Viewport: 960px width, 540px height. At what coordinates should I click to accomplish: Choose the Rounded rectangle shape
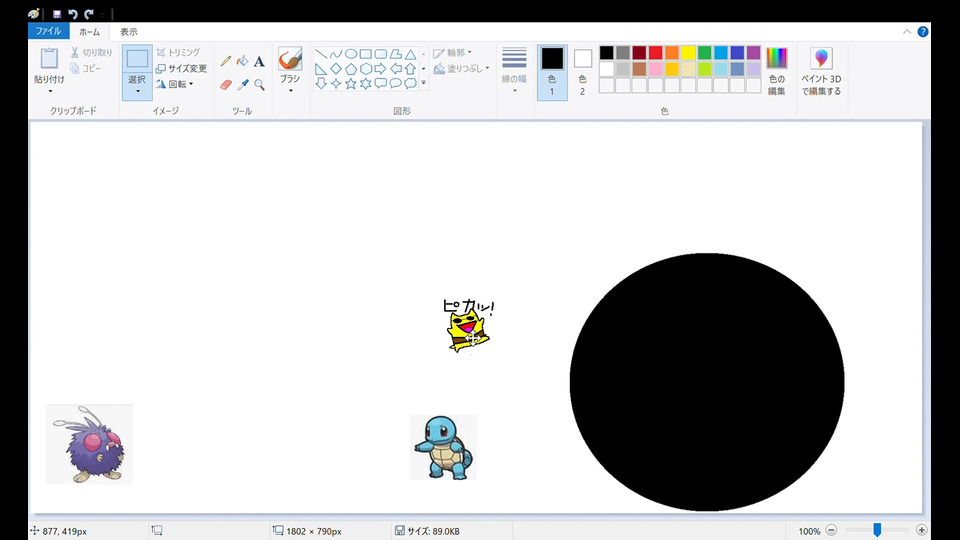click(380, 54)
